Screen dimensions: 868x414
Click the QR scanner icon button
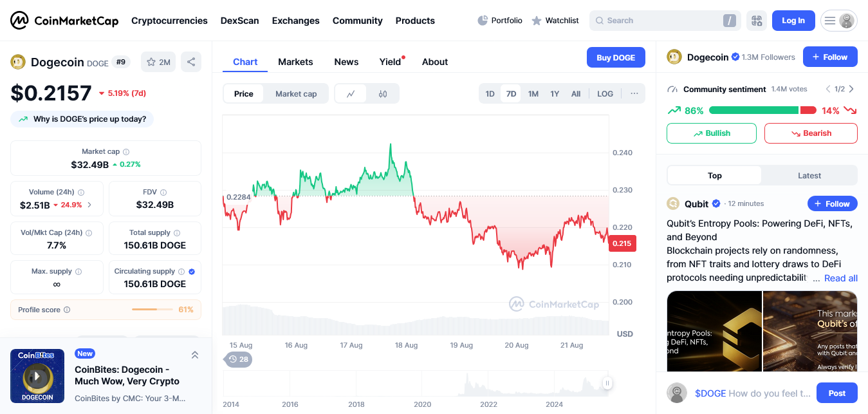pos(757,21)
